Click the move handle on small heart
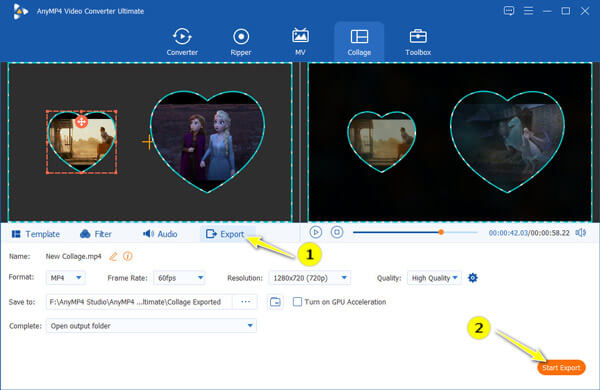The height and width of the screenshot is (390, 600). click(x=81, y=122)
